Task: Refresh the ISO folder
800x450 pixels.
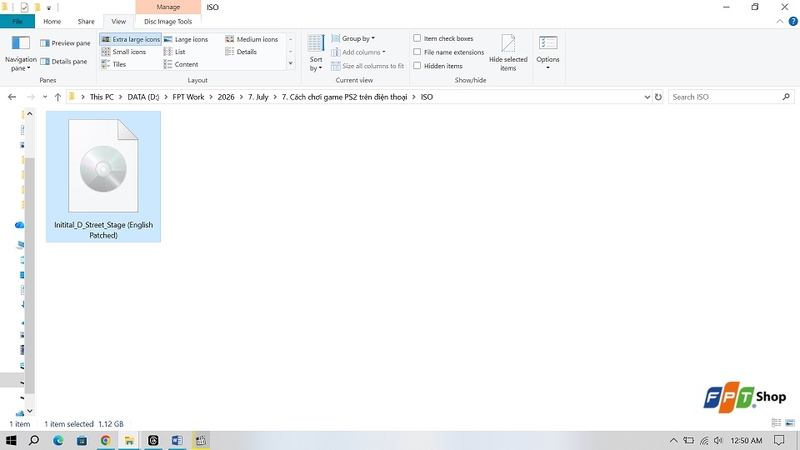Action: pos(658,97)
